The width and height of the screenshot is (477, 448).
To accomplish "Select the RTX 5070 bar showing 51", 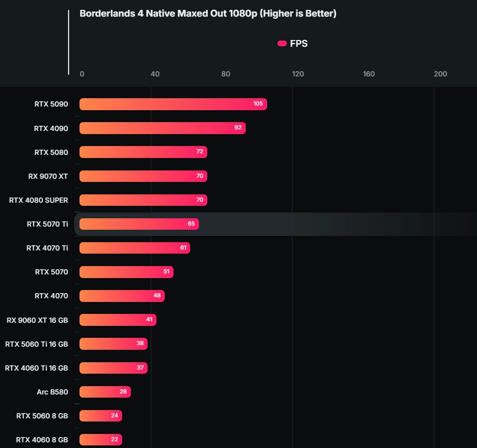I will 127,272.
